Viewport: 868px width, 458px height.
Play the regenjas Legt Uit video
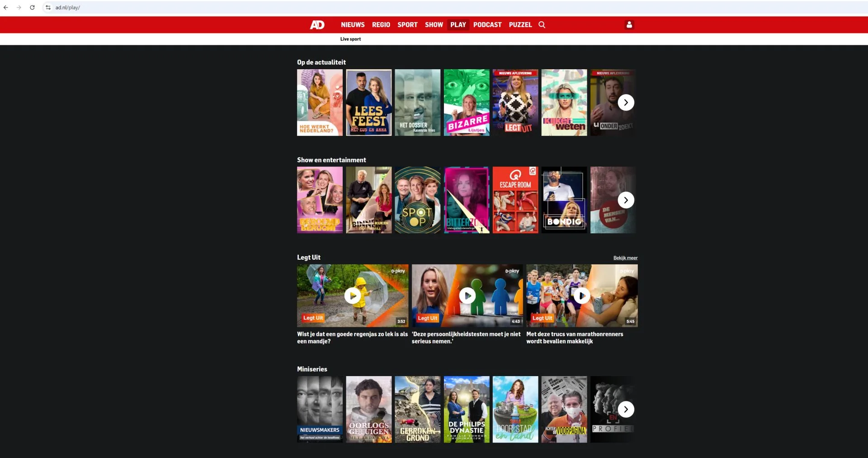click(352, 296)
